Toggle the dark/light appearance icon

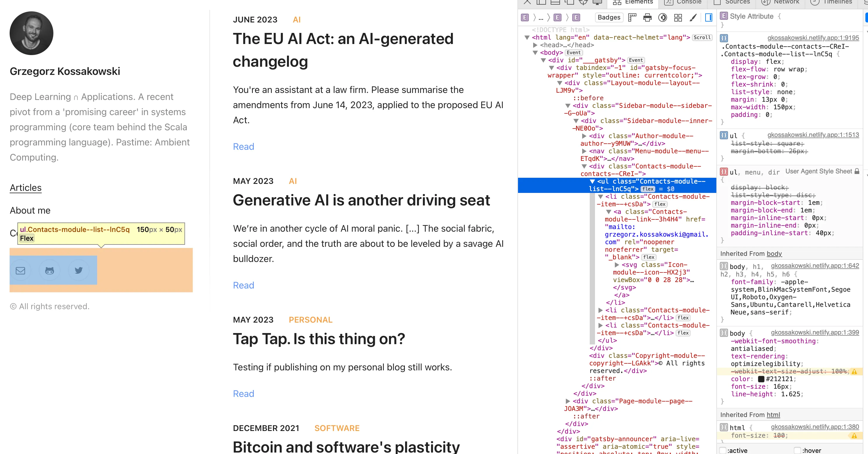[662, 17]
